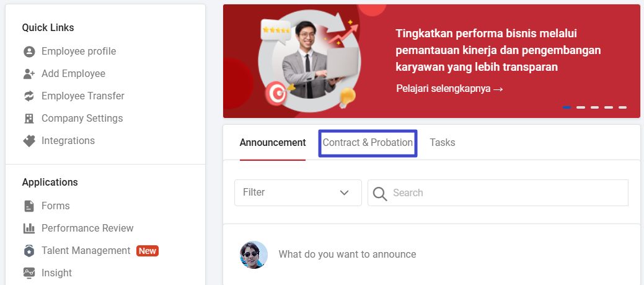Go to the last banner carousel dot
644x285 pixels.
pos(622,107)
